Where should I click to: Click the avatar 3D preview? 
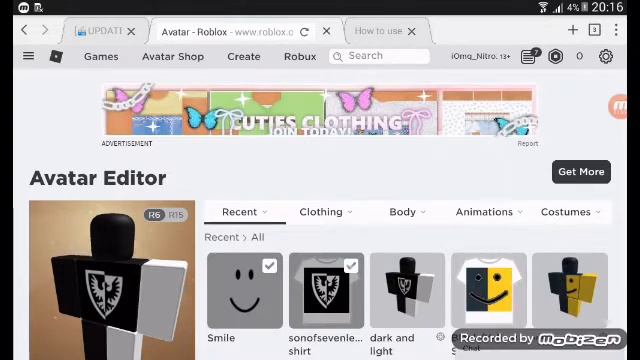112,280
